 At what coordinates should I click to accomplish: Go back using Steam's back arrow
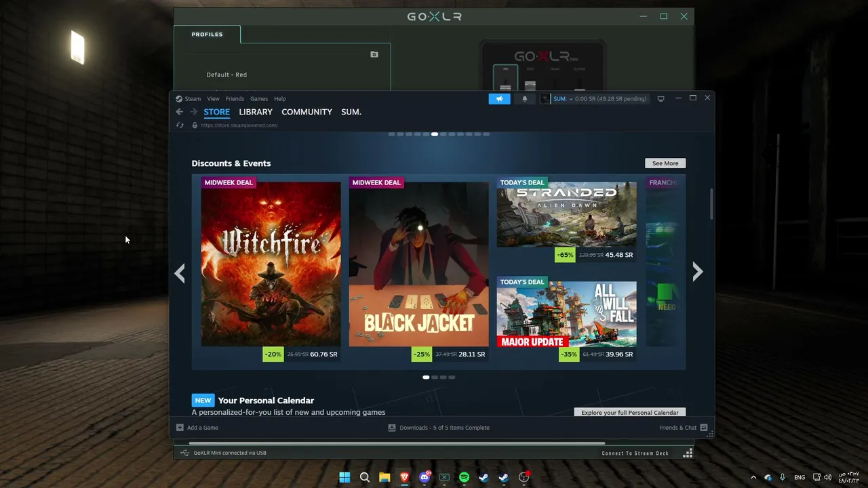[x=179, y=112]
